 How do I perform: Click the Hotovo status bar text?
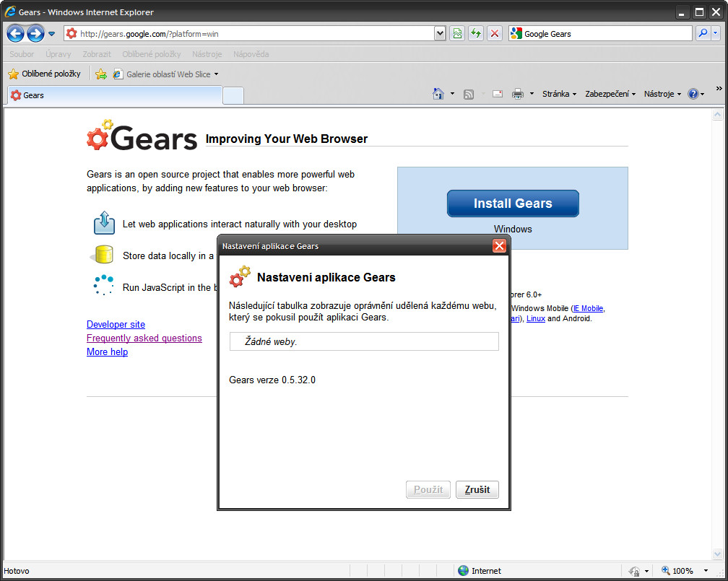tap(16, 571)
